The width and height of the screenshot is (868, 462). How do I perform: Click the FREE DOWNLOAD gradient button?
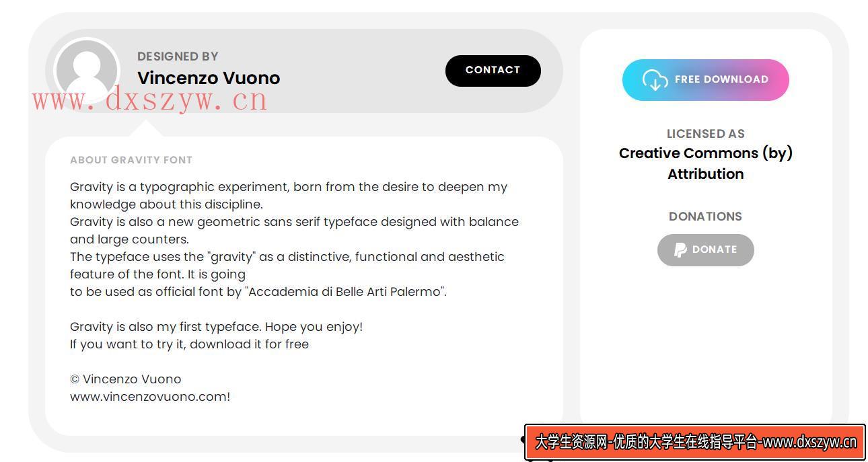(705, 80)
